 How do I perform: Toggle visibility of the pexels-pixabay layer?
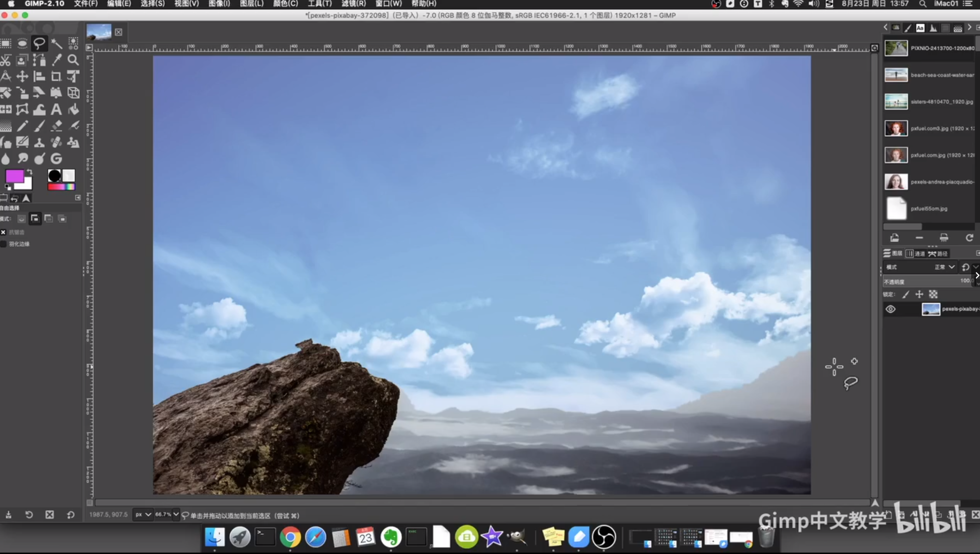tap(890, 309)
